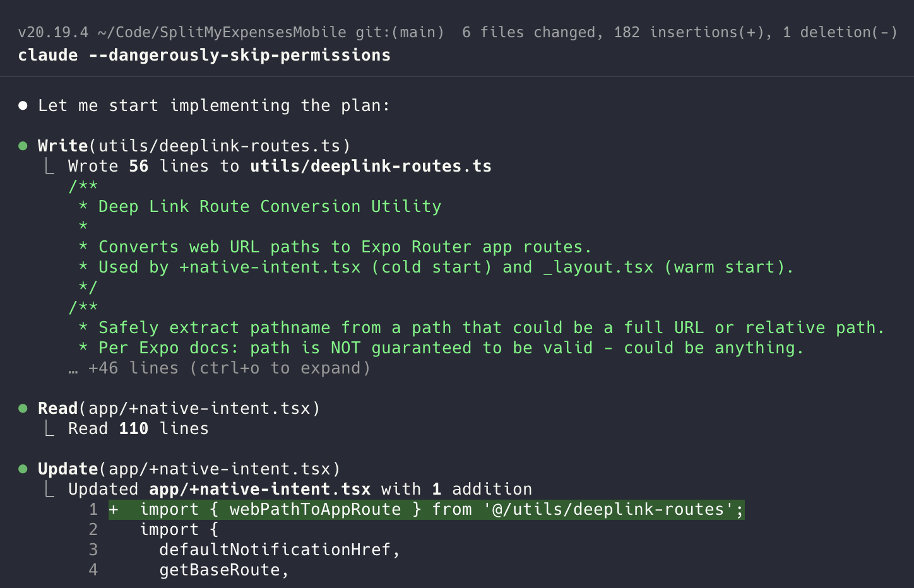Viewport: 914px width, 588px height.
Task: Click line number 3 in the diff
Action: click(93, 550)
